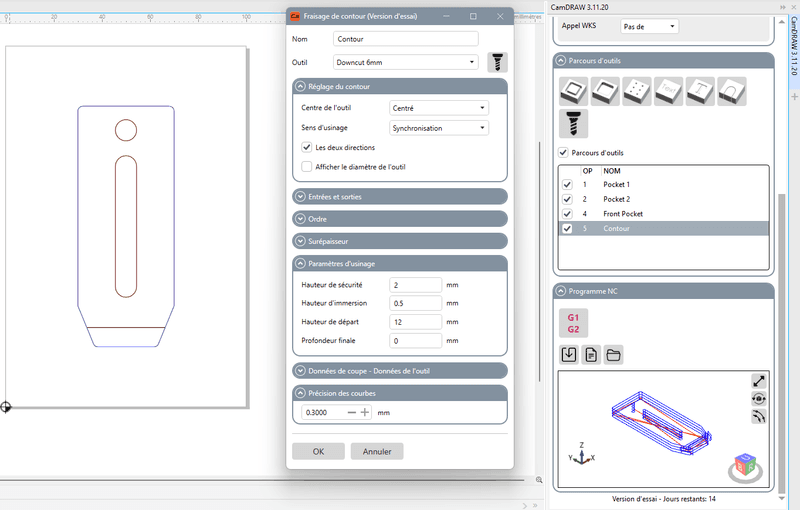Click the Profondeur finale input field
Screen dimensions: 800x510
(x=416, y=341)
